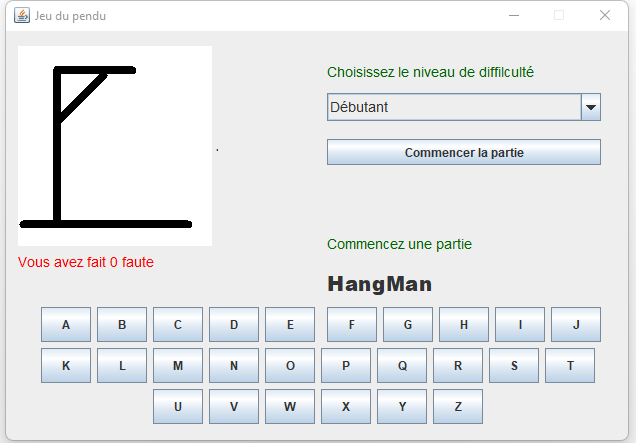Click the HangMan heading text
This screenshot has height=443, width=636.
pyautogui.click(x=380, y=284)
